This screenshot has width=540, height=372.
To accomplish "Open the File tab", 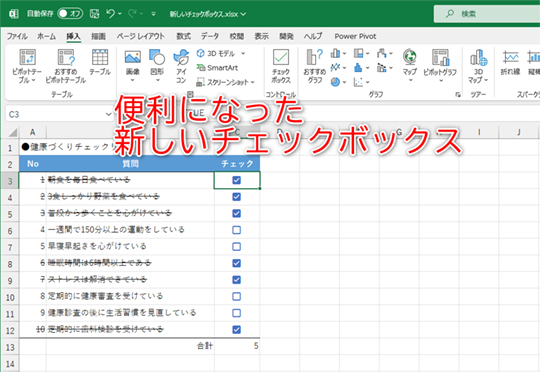I will tap(17, 36).
